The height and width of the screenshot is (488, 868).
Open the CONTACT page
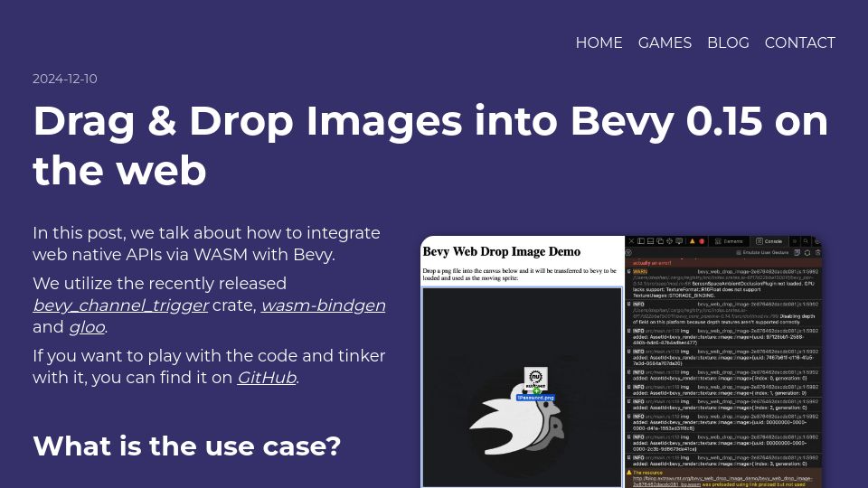coord(799,42)
